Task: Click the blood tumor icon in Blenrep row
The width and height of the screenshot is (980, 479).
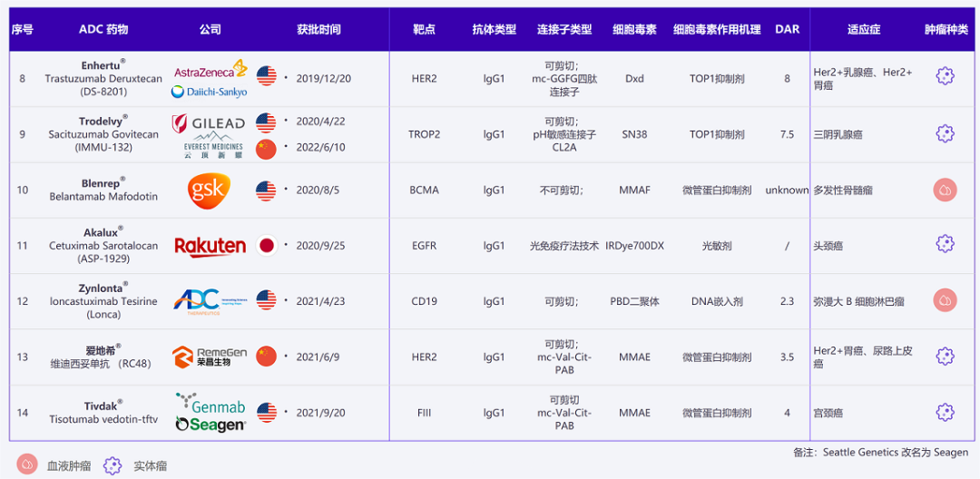Action: coord(945,190)
